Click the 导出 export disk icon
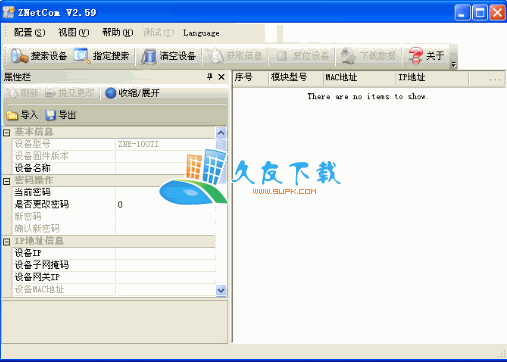 point(50,115)
